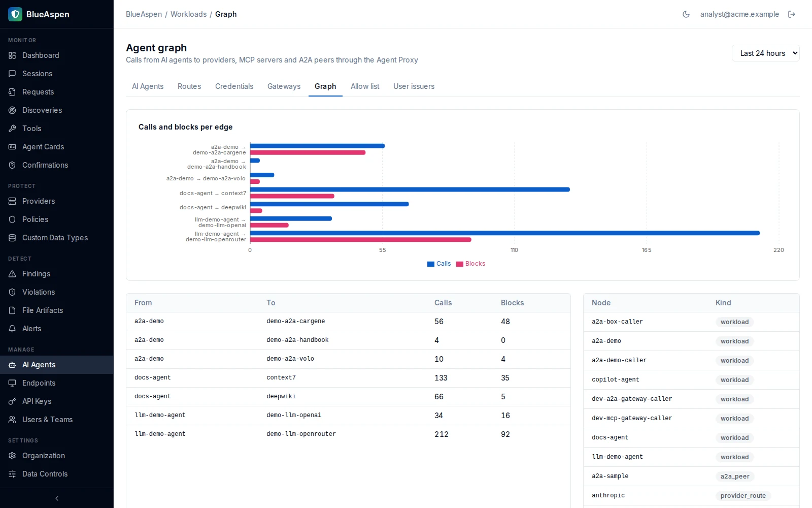Switch to the Gateways tab
This screenshot has width=812, height=508.
284,86
